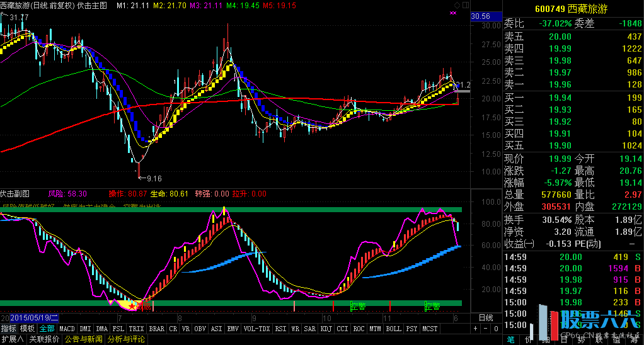The height and width of the screenshot is (345, 644).
Task: Click the 卖一 19.96 order row
Action: (573, 84)
